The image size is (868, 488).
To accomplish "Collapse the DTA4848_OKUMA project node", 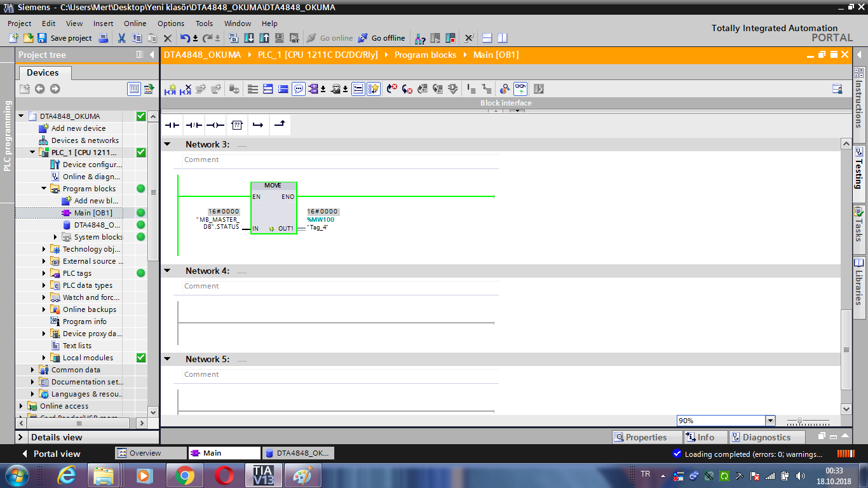I will point(21,116).
